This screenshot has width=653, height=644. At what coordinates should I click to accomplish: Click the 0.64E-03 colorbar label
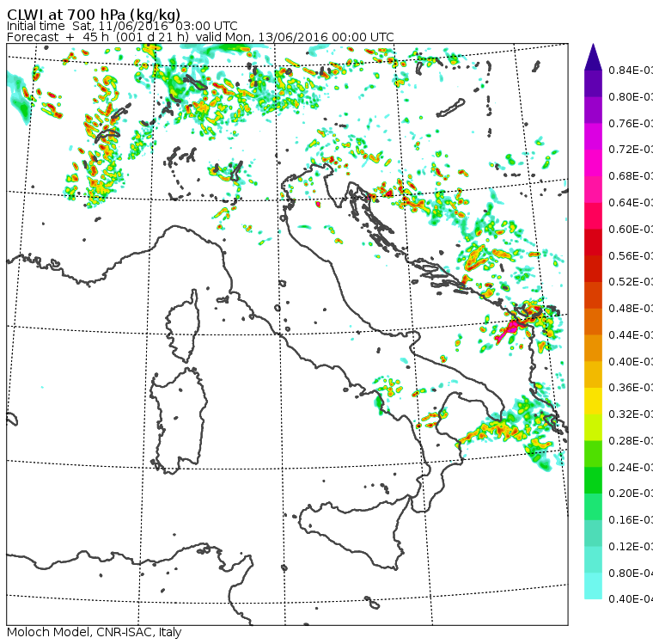tap(631, 203)
